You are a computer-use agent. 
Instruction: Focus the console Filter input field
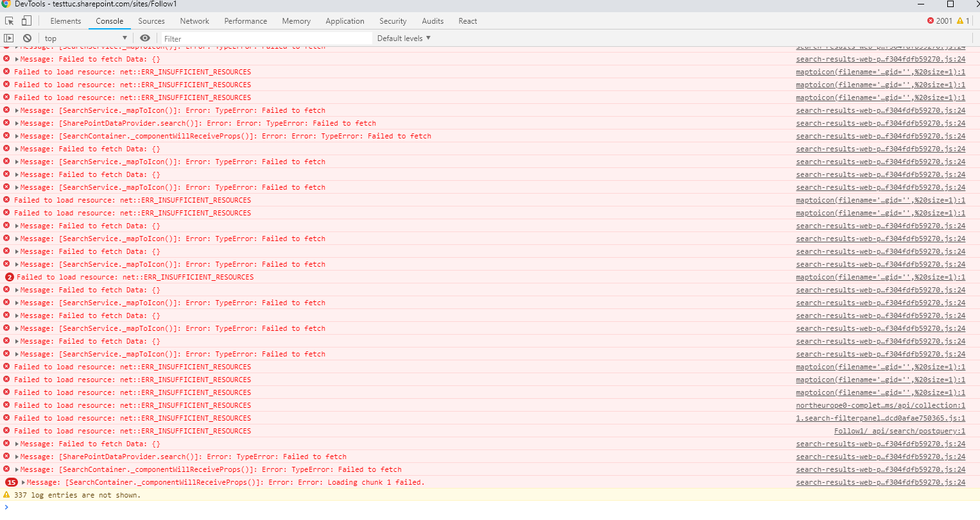click(257, 38)
